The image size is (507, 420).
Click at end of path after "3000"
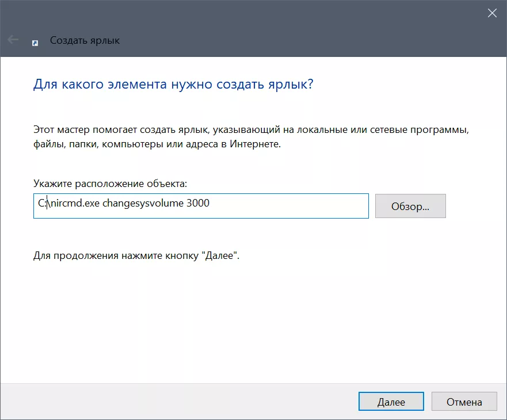(213, 205)
